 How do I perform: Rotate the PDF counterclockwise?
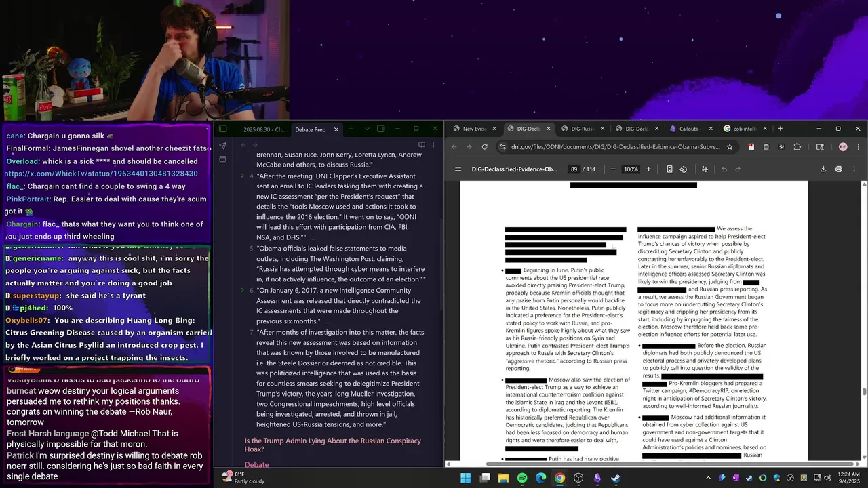coord(684,169)
